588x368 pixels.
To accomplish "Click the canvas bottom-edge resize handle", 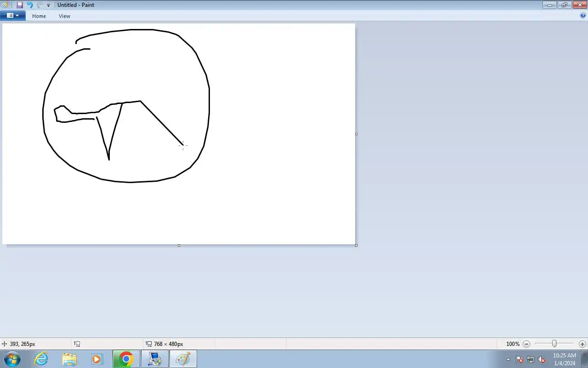I will [x=179, y=245].
